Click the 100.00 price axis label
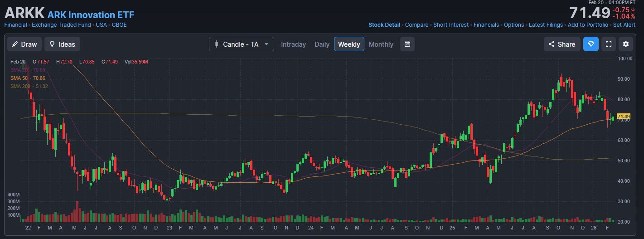Screen dimensions: 644x239 625,59
